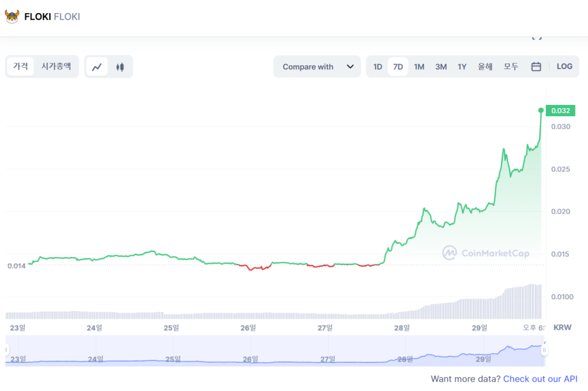Switch to line chart view icon
The height and width of the screenshot is (391, 588).
[x=97, y=67]
